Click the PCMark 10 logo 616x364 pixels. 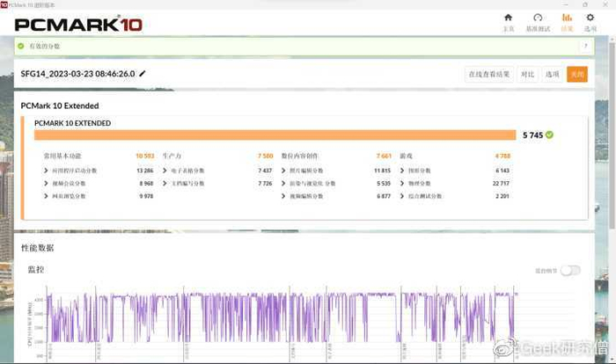tap(78, 25)
